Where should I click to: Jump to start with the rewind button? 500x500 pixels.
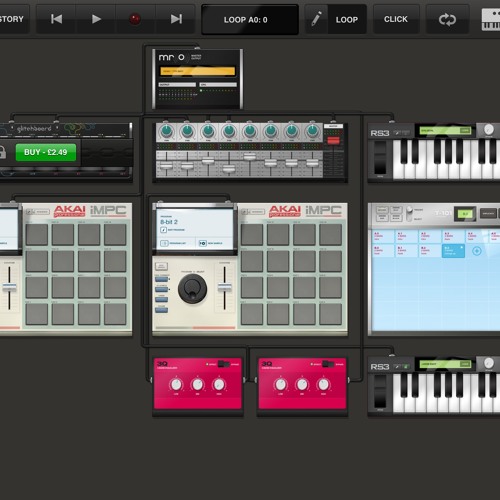(56, 19)
